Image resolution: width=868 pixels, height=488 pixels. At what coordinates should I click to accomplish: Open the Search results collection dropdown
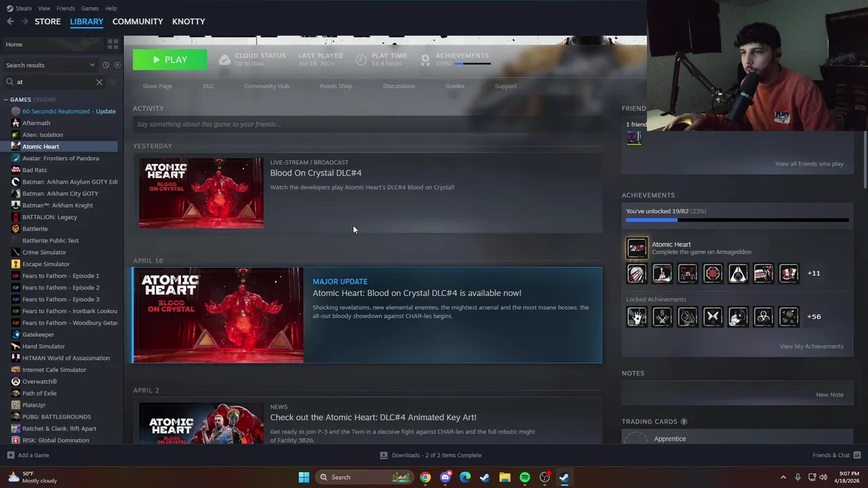pos(50,65)
